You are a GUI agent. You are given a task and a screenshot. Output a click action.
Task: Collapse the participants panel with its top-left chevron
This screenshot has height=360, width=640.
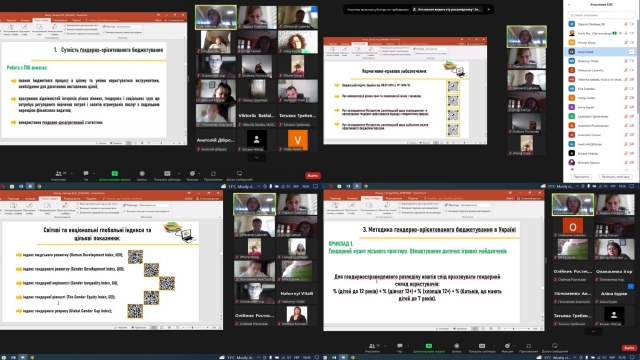coord(569,4)
